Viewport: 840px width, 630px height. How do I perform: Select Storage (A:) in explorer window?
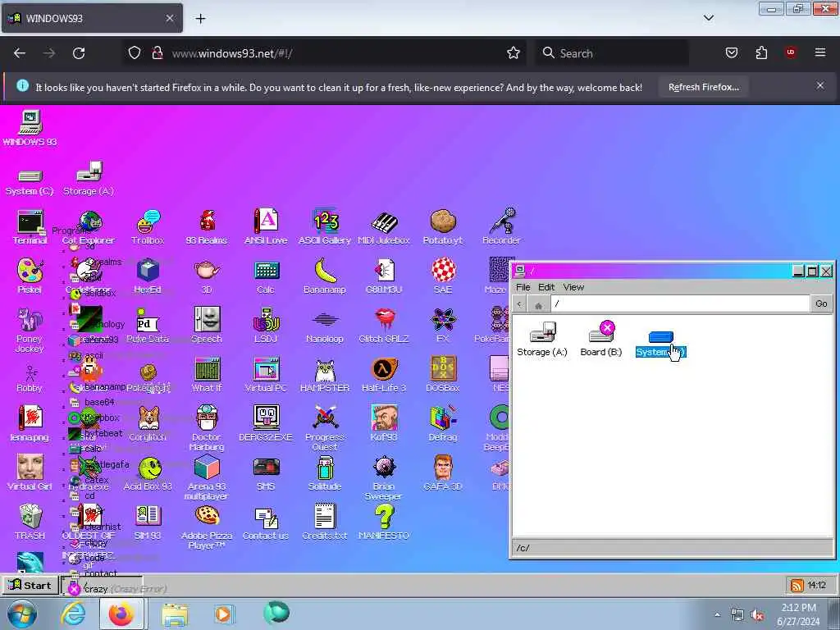click(x=542, y=339)
